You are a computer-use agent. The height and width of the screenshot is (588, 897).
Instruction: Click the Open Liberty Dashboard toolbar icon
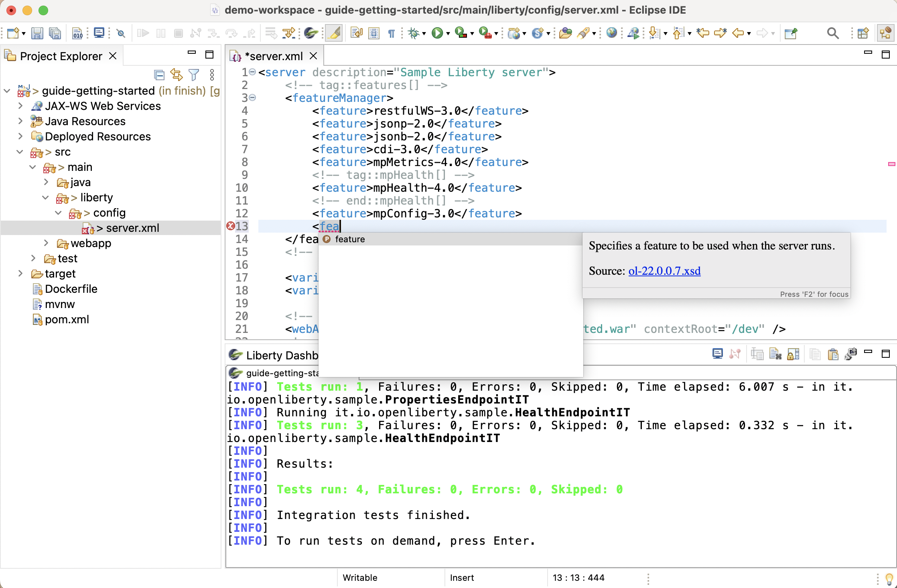point(311,33)
